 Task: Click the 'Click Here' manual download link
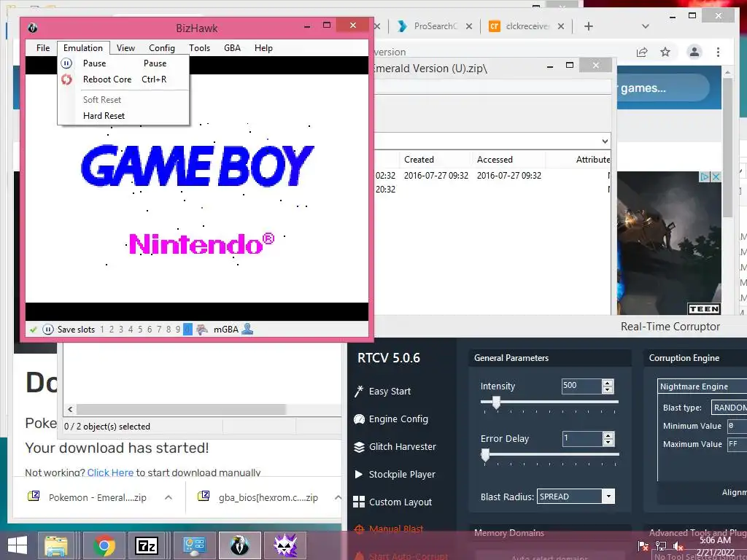(x=110, y=472)
